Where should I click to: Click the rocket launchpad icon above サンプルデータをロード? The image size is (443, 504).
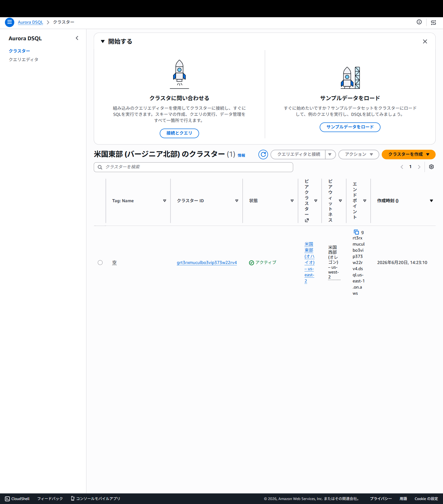[350, 78]
